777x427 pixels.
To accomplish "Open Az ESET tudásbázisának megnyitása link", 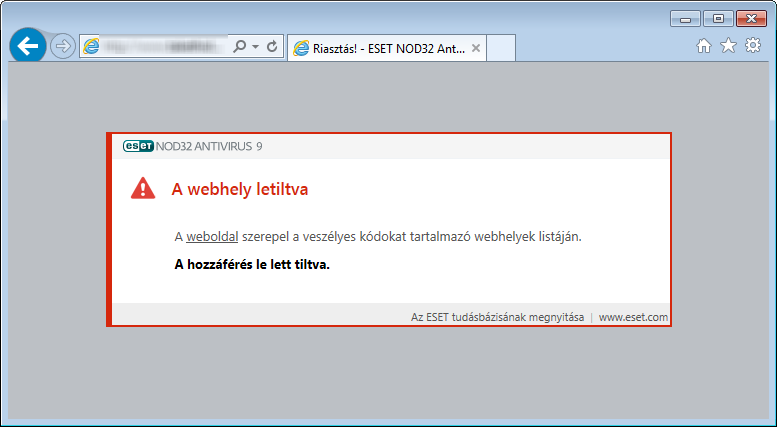I will click(x=498, y=317).
